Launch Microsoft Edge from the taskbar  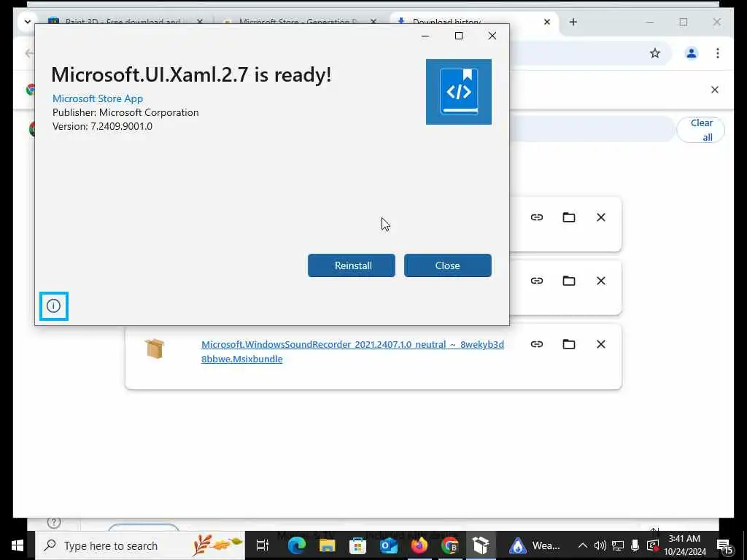[x=296, y=545]
